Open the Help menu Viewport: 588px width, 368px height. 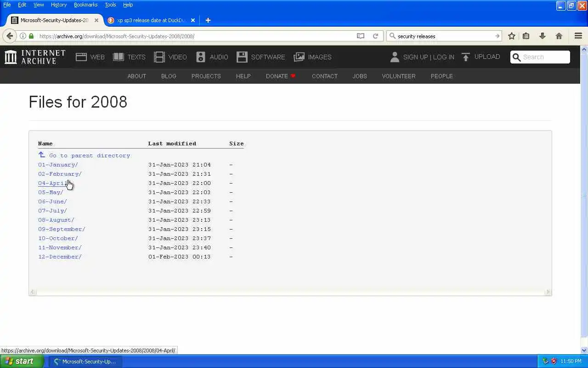[x=128, y=5]
